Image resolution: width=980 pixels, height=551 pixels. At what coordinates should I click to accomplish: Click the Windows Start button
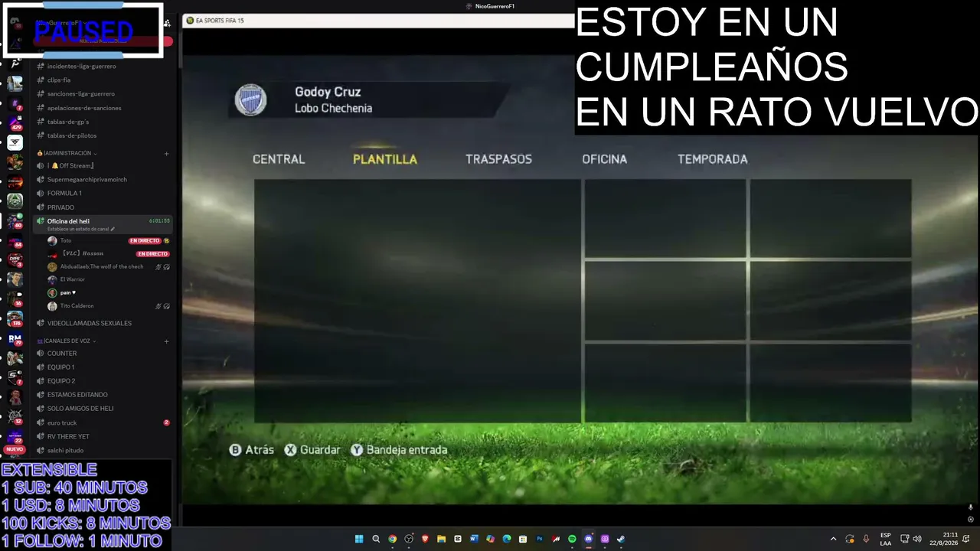359,539
